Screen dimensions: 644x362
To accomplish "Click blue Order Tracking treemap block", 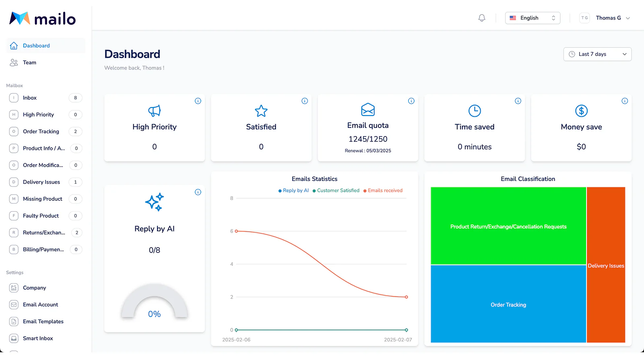I will (508, 304).
